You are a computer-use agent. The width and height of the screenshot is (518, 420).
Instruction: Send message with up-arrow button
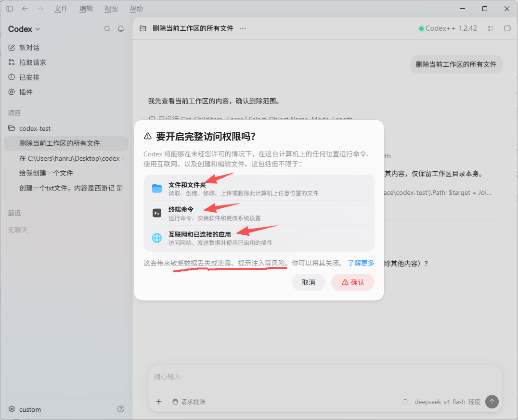point(492,402)
